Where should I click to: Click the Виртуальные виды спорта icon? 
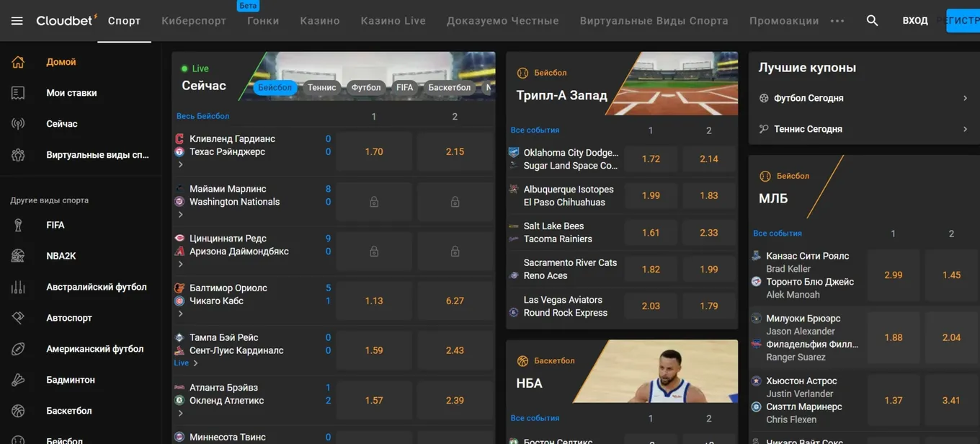pyautogui.click(x=18, y=155)
